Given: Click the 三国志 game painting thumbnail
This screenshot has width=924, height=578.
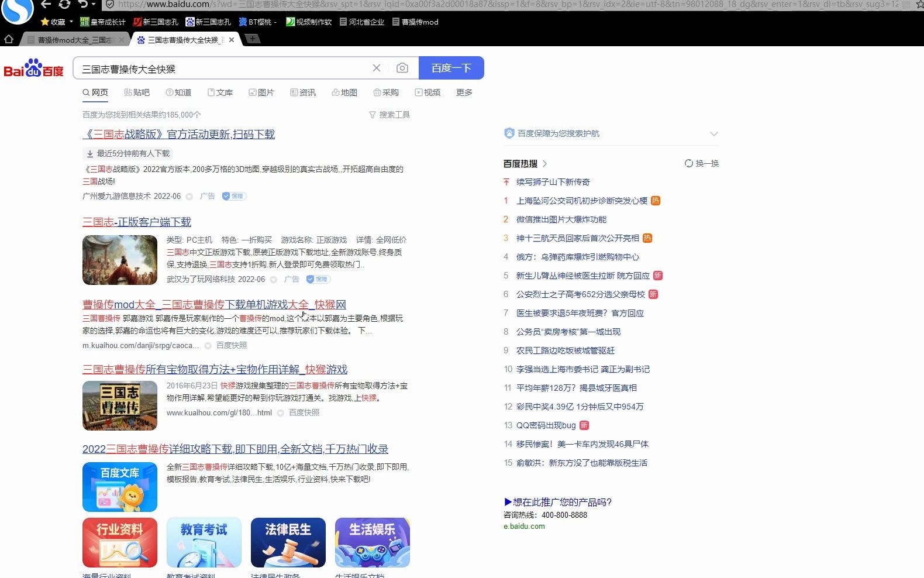Looking at the screenshot, I should click(120, 260).
